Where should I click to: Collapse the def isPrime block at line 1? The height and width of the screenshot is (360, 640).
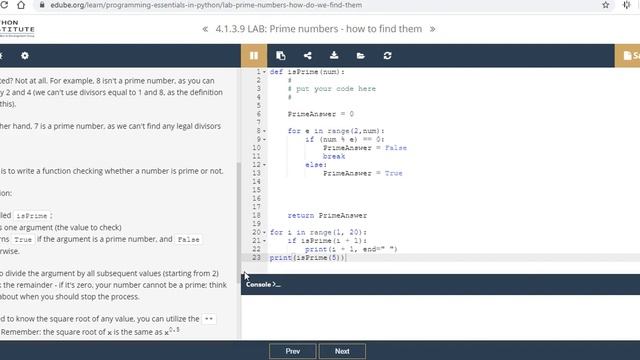pos(264,72)
